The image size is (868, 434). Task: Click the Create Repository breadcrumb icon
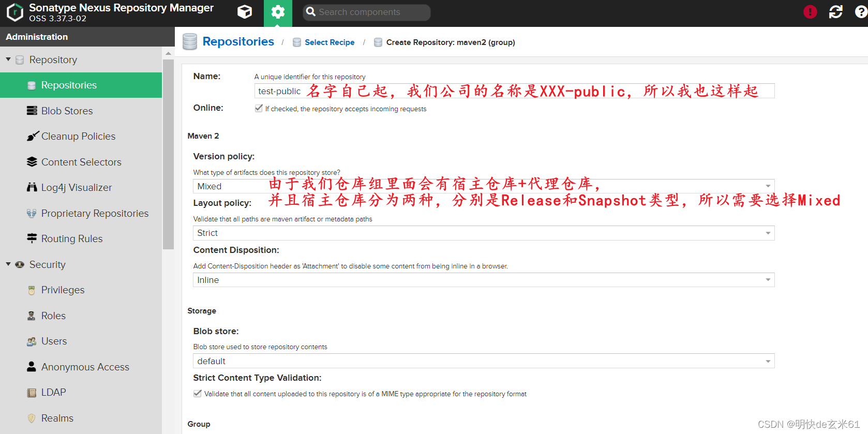pos(378,42)
